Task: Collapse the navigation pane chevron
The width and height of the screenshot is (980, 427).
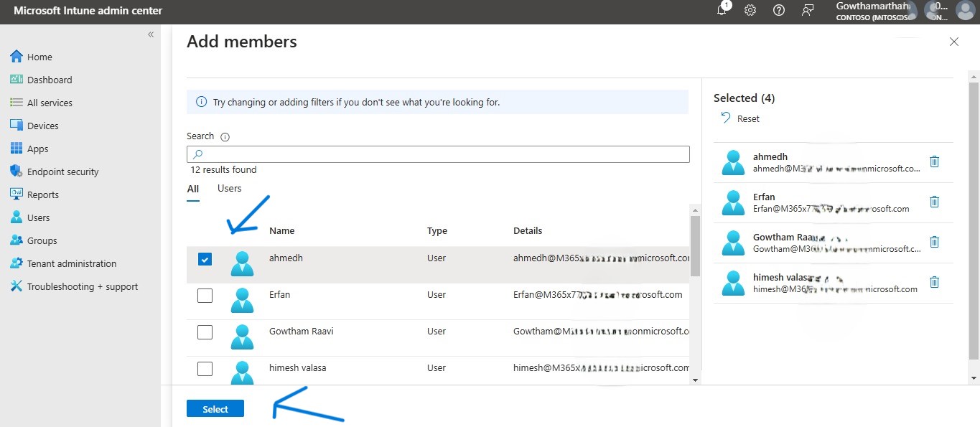Action: [x=150, y=34]
